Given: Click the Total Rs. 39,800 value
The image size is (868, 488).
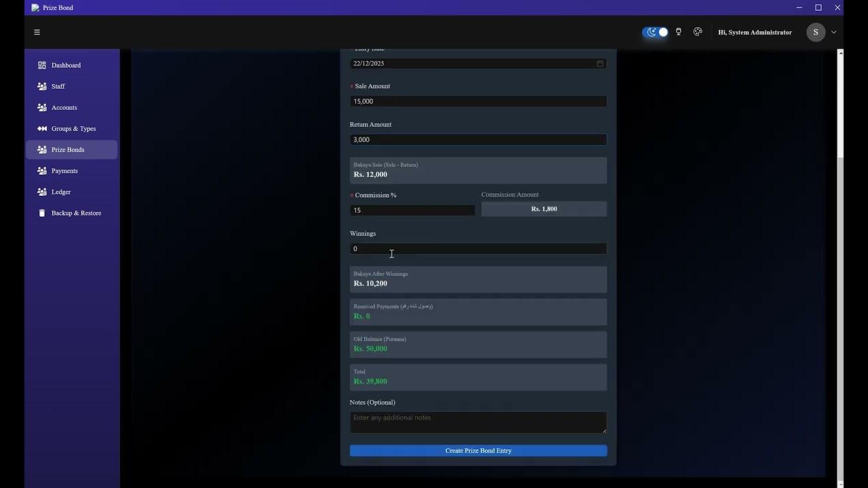Looking at the screenshot, I should [x=370, y=381].
